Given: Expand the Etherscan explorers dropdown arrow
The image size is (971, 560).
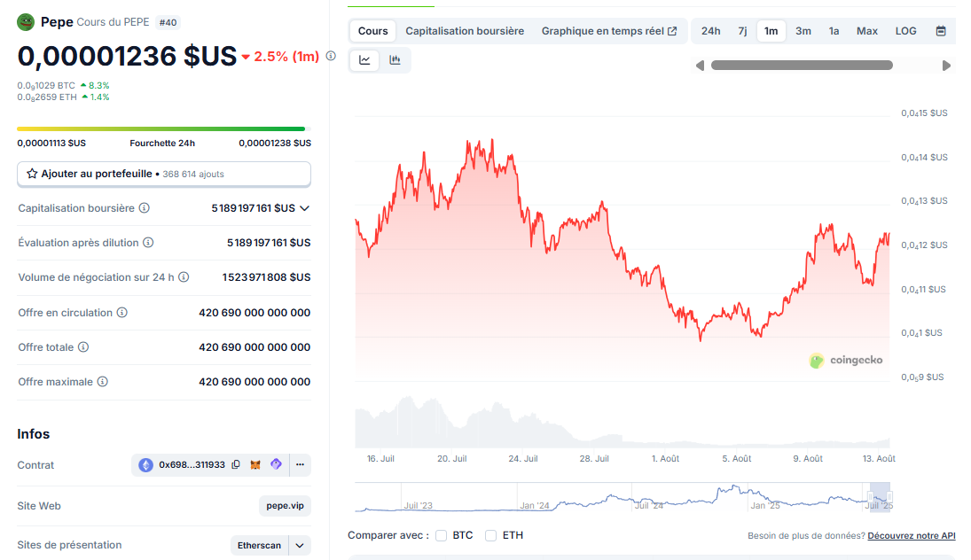Looking at the screenshot, I should coord(300,545).
